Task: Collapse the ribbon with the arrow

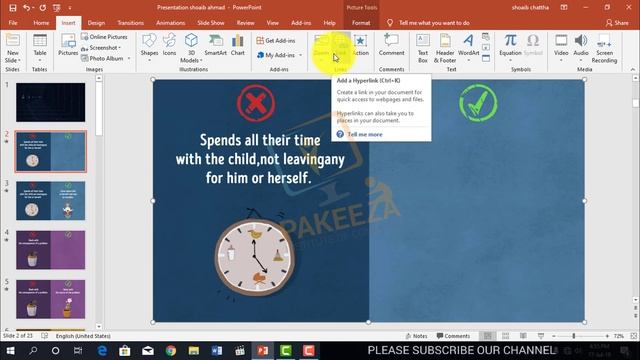Action: (633, 69)
